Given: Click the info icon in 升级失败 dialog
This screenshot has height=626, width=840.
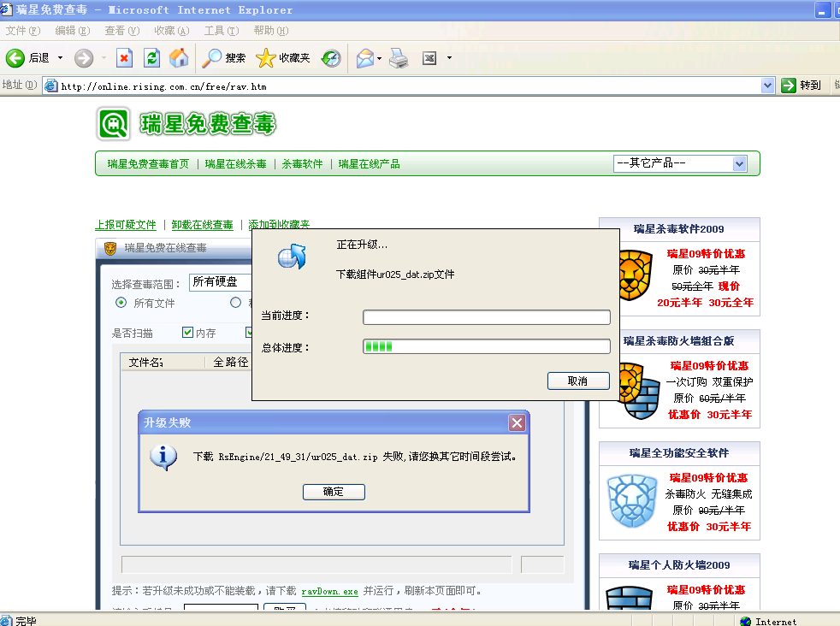Looking at the screenshot, I should coord(163,458).
